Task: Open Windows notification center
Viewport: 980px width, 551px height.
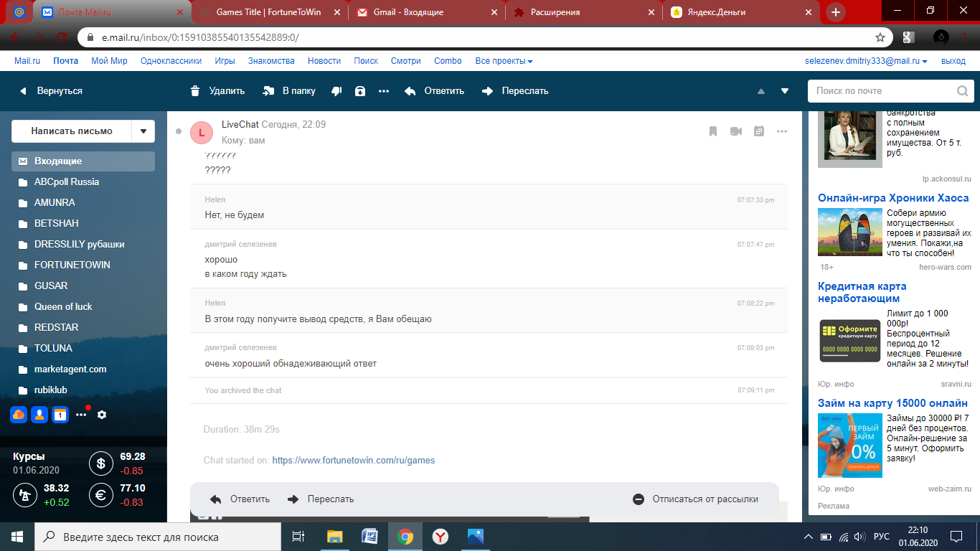Action: pos(956,537)
